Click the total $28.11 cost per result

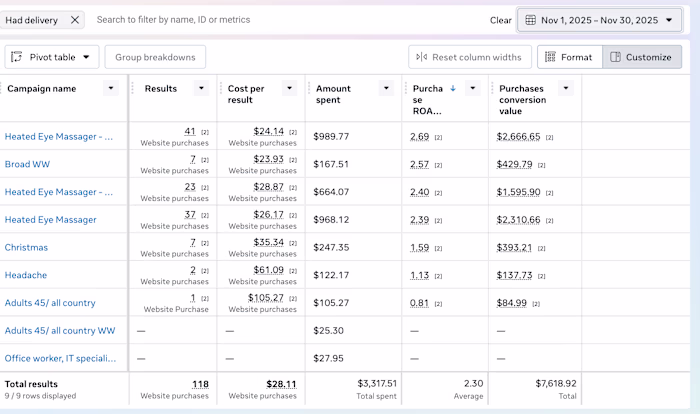[x=281, y=384]
